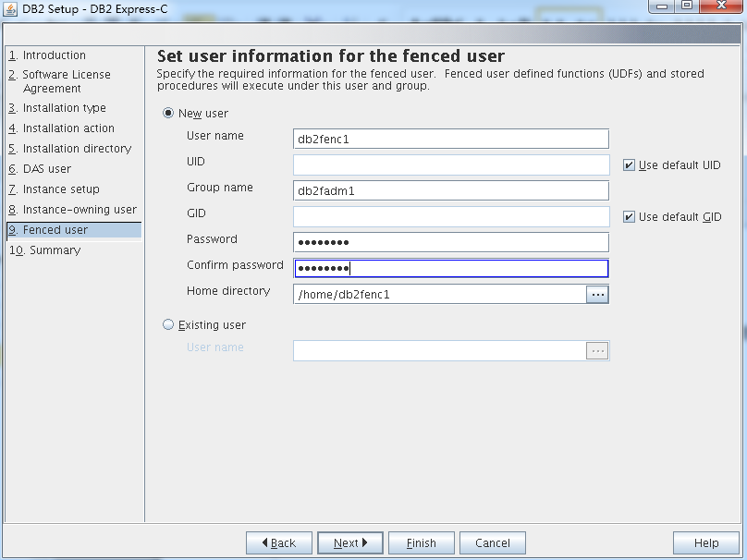Uncheck Use default GID checkbox
Viewport: 747px width, 560px height.
pyautogui.click(x=629, y=217)
